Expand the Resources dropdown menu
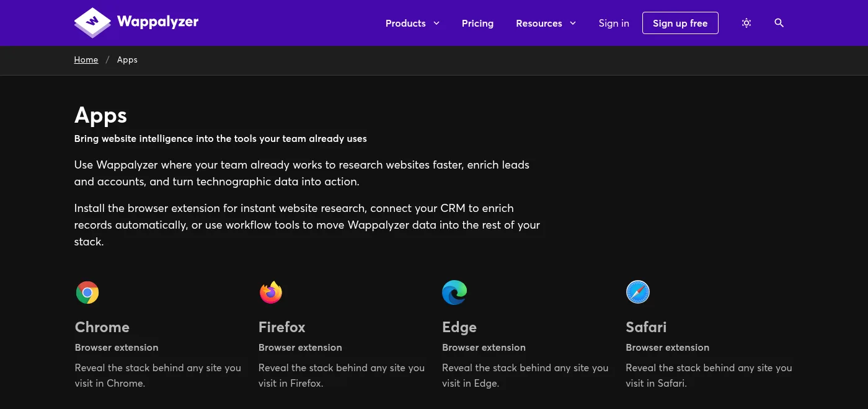This screenshot has height=409, width=868. click(x=546, y=23)
